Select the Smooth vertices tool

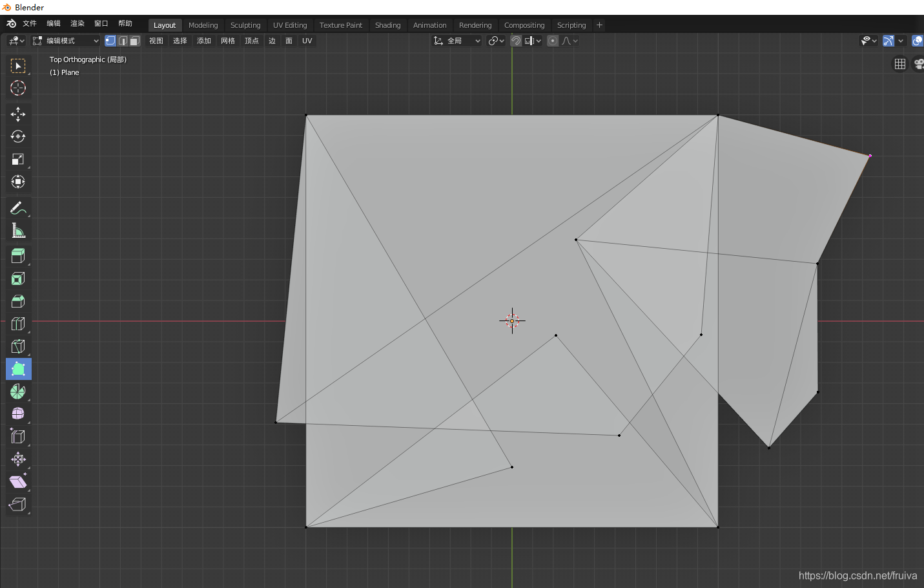pos(18,414)
